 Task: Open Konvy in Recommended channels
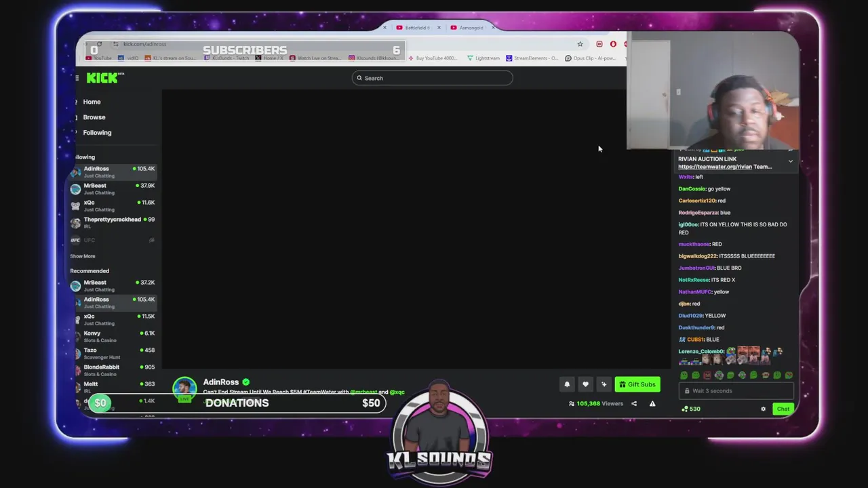113,336
